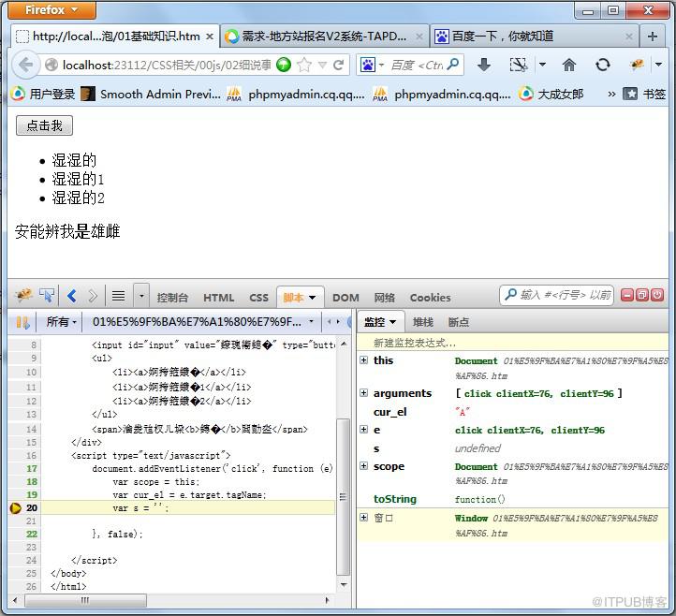The width and height of the screenshot is (676, 616).
Task: Open the Firebug dropdown next to lines icon
Action: (x=141, y=296)
